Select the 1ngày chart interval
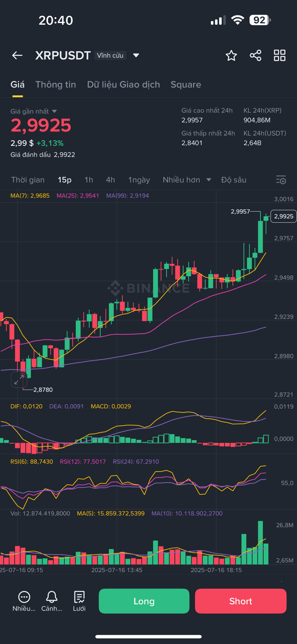Viewport: 297px width, 644px height. click(139, 180)
